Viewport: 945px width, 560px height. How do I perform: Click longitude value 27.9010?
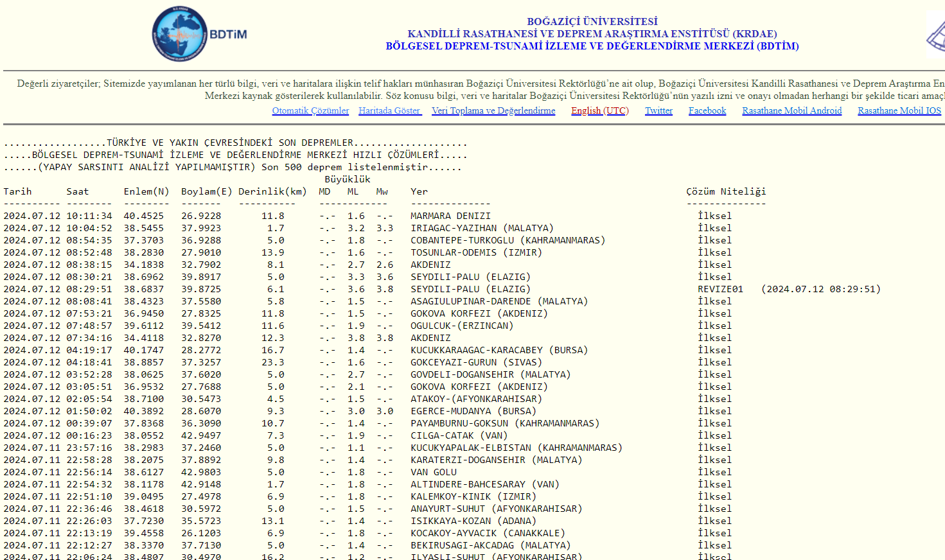point(201,252)
